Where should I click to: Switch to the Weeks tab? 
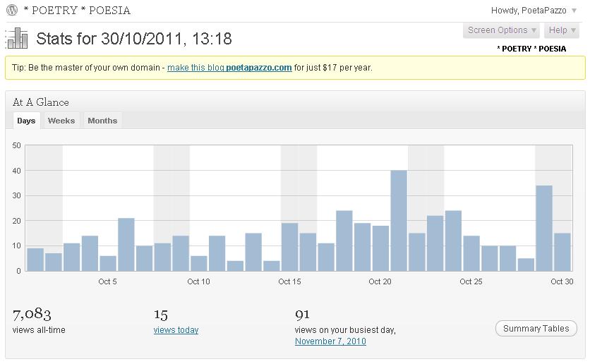[x=61, y=121]
